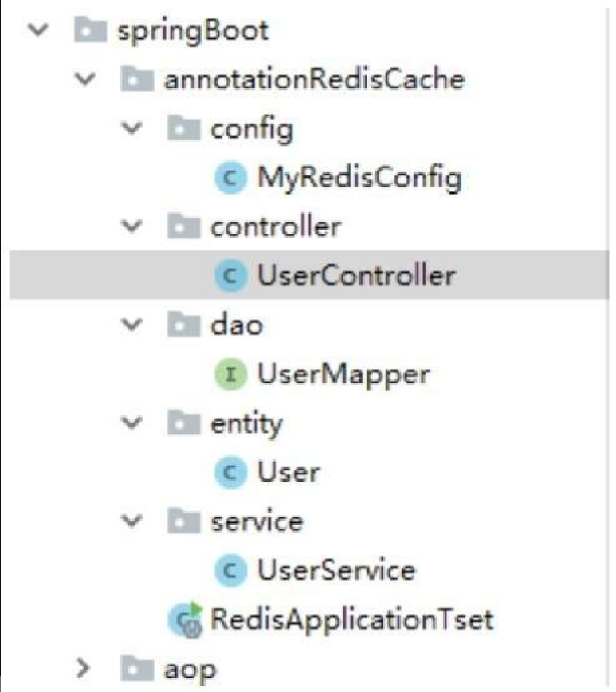
Task: Select the MyRedisConfig file label
Action: click(359, 179)
